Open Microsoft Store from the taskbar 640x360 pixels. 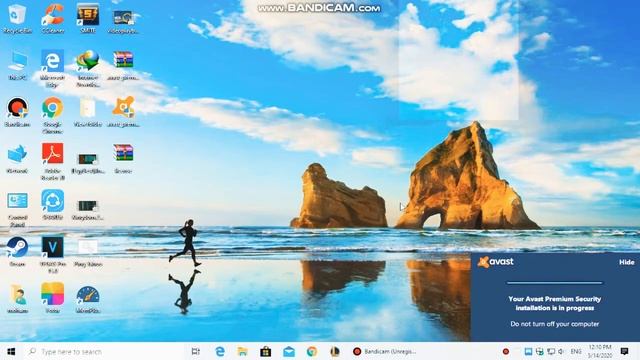point(266,351)
